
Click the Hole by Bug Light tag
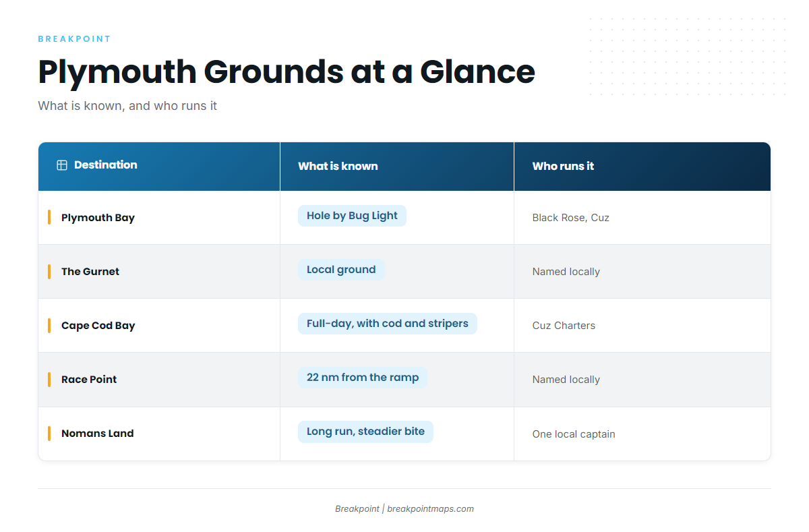[352, 216]
